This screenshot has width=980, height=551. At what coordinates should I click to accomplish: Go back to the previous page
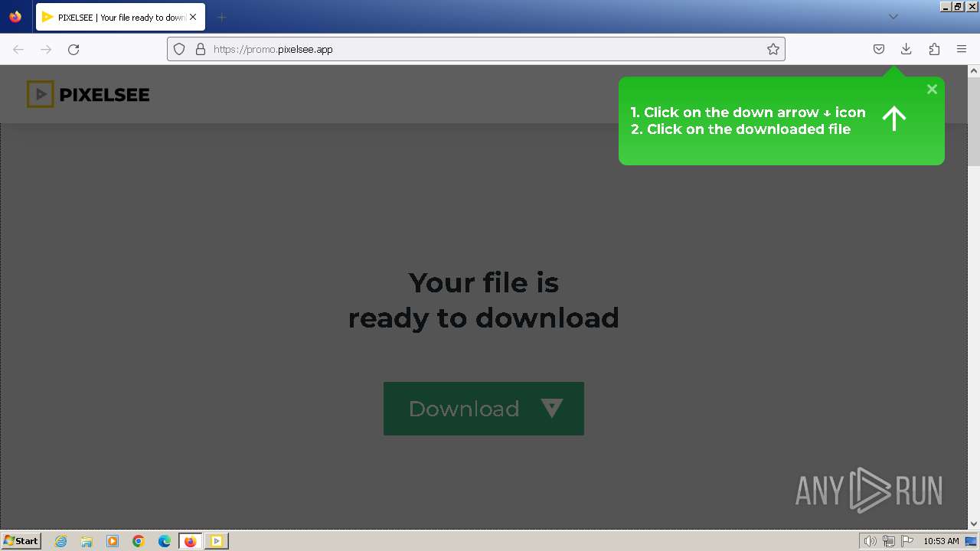pyautogui.click(x=18, y=49)
